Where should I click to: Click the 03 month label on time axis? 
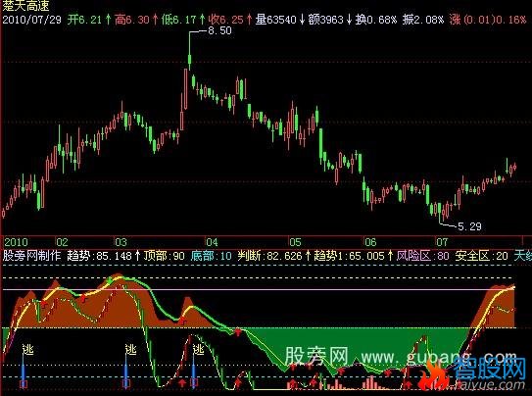[121, 242]
